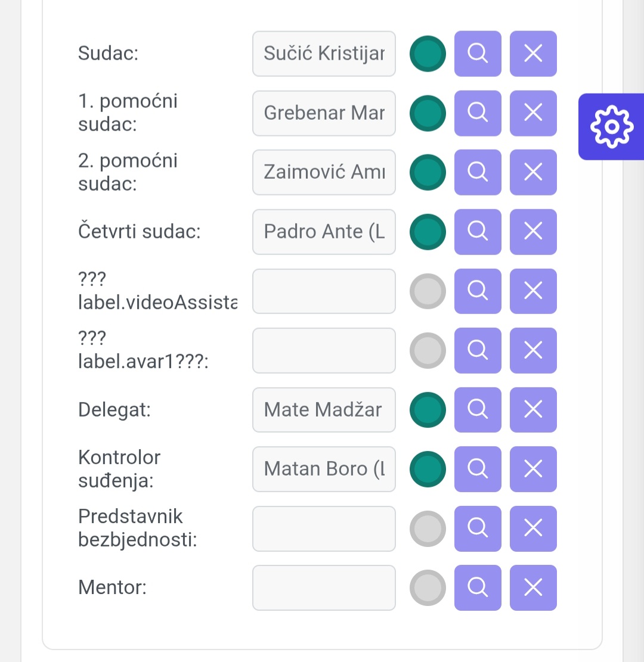Click the empty Mentor input field
Screen dimensions: 644x662
(x=324, y=588)
